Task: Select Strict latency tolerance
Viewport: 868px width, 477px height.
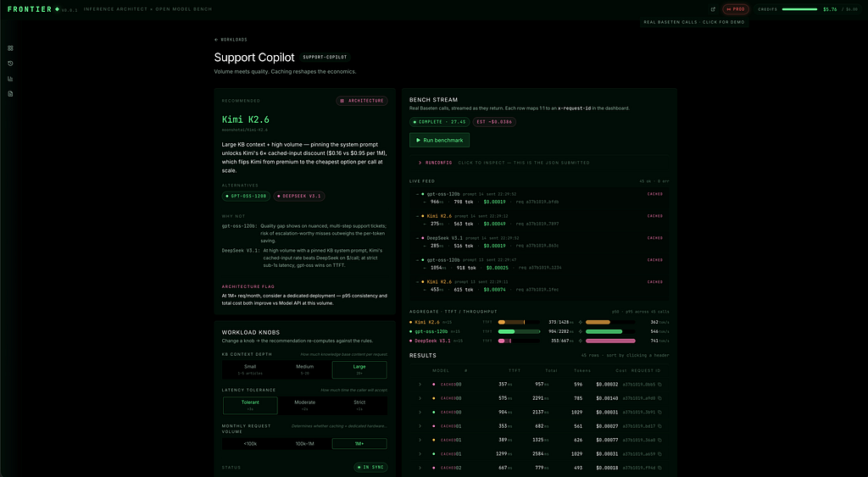Action: [x=359, y=405]
